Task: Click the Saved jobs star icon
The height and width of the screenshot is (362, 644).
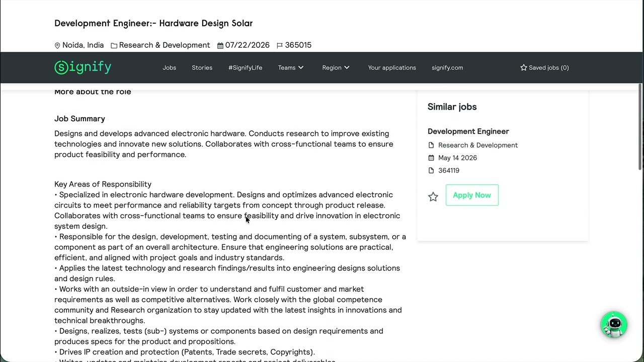Action: pos(524,67)
